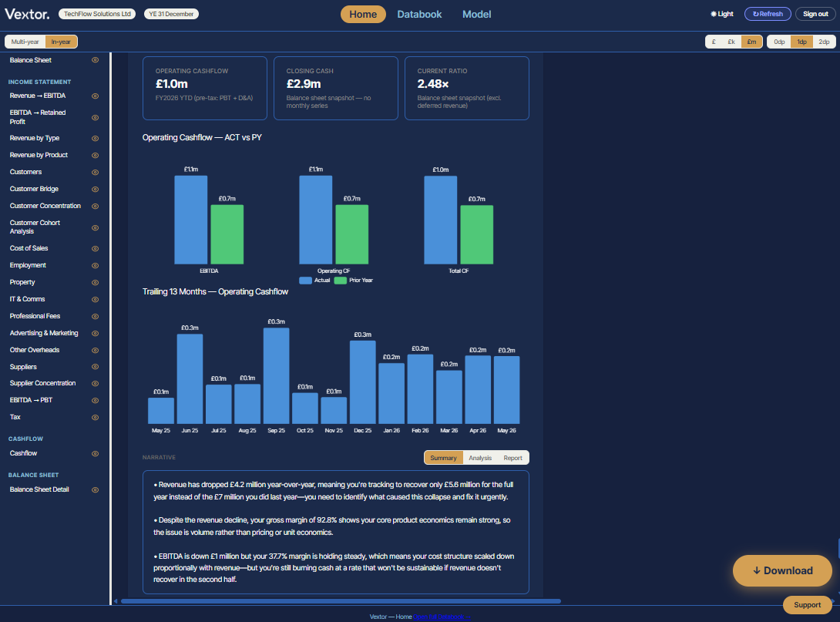
Task: Select Multi-year view
Action: point(25,42)
